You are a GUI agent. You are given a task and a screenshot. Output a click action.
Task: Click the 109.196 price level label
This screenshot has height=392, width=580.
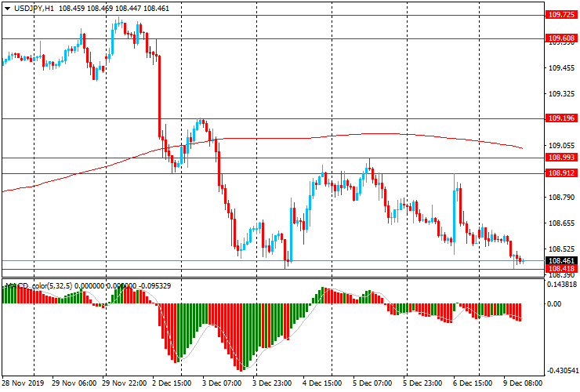(561, 118)
